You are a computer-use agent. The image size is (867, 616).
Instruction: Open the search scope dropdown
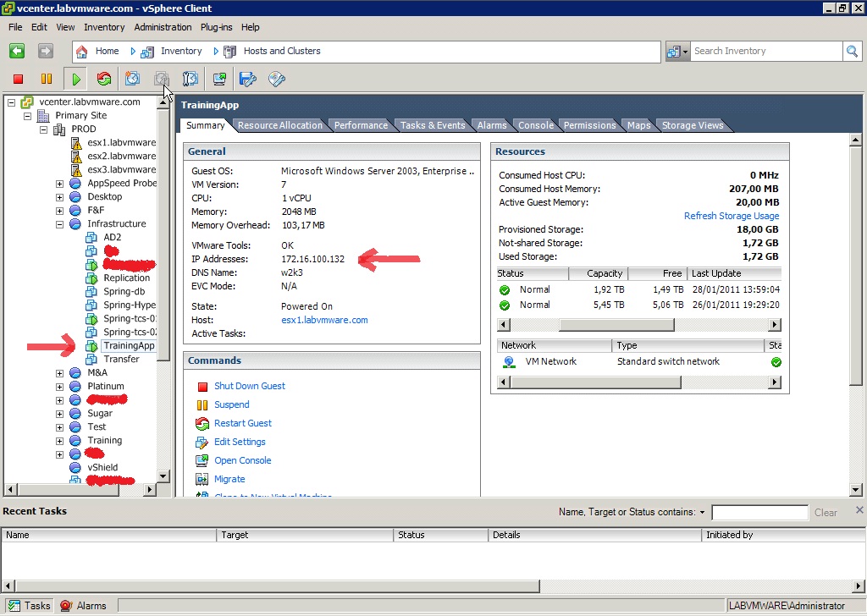click(x=678, y=52)
